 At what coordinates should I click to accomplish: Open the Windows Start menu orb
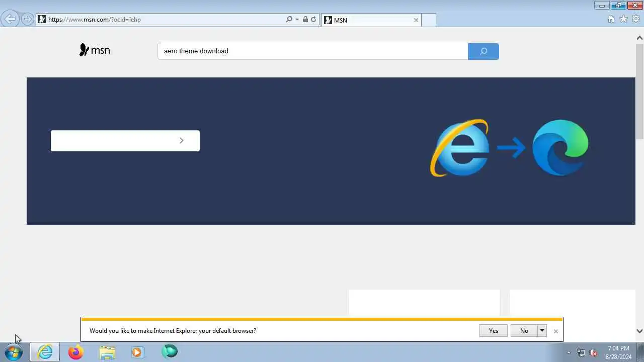tap(14, 352)
